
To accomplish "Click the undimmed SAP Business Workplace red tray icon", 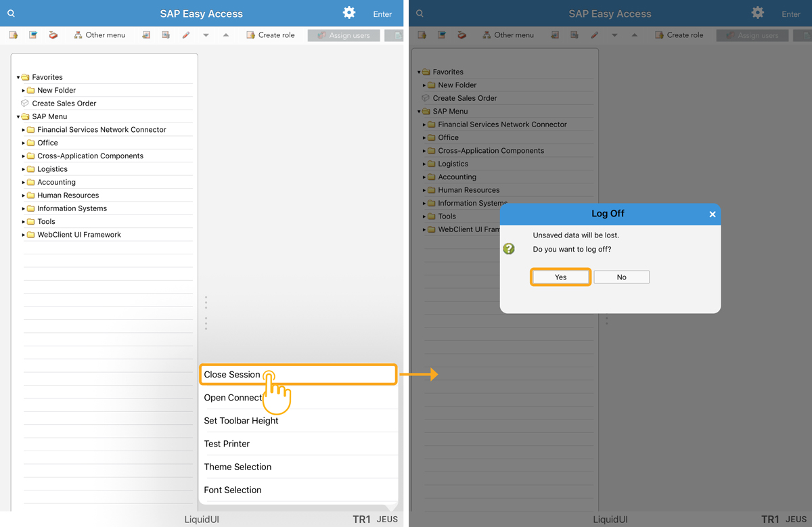I will [x=53, y=35].
